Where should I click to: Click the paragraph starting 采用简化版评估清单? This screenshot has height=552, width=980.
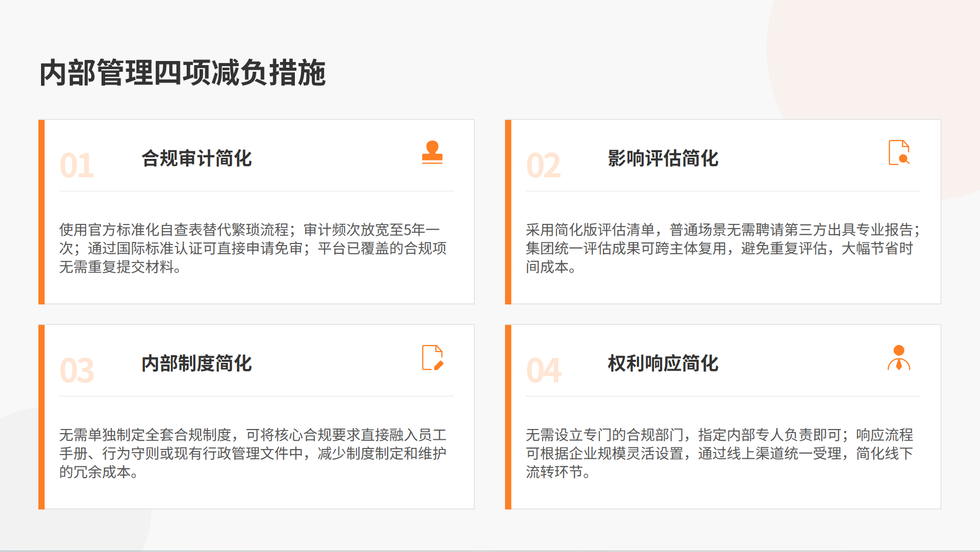coord(723,248)
